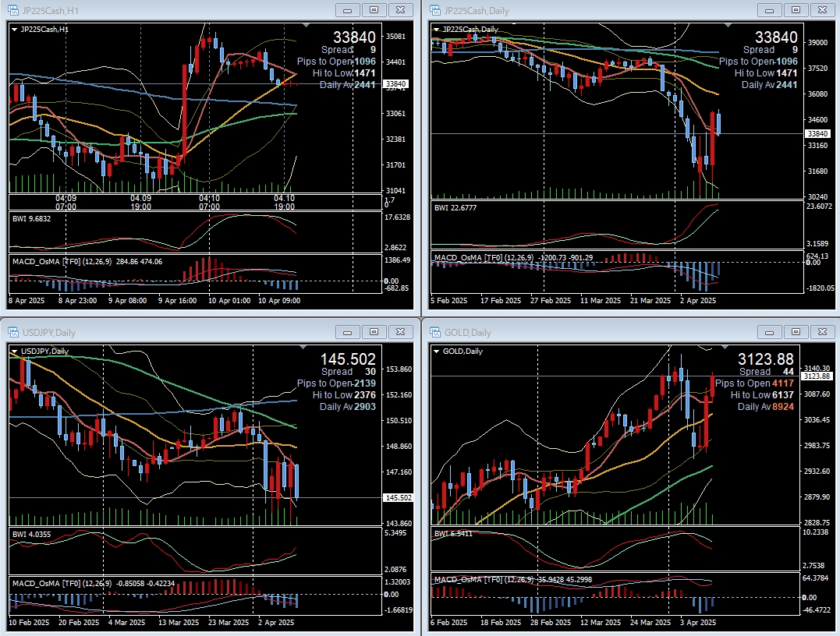Click the 04.10 07:00 session label in H1 chart
840x636 pixels.
click(210, 203)
